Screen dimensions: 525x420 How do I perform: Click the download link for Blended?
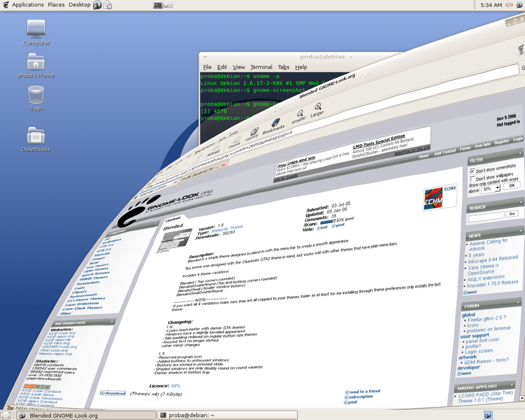tap(113, 393)
